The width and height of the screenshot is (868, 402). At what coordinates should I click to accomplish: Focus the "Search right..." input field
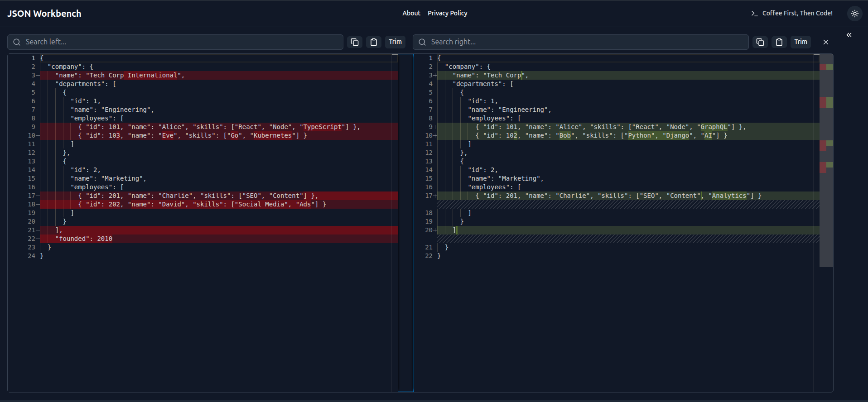click(x=581, y=42)
